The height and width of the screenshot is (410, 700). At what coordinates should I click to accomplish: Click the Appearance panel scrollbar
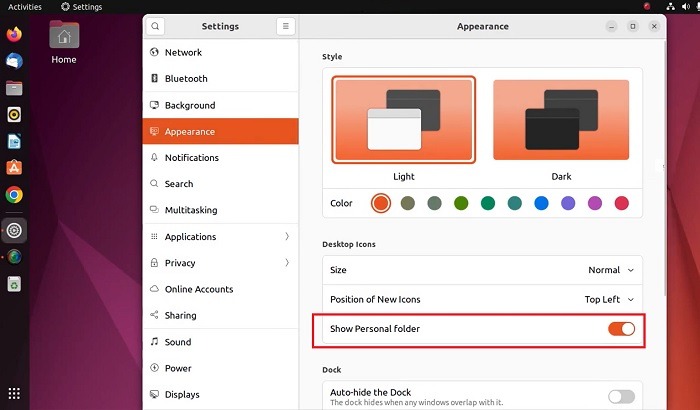664,167
